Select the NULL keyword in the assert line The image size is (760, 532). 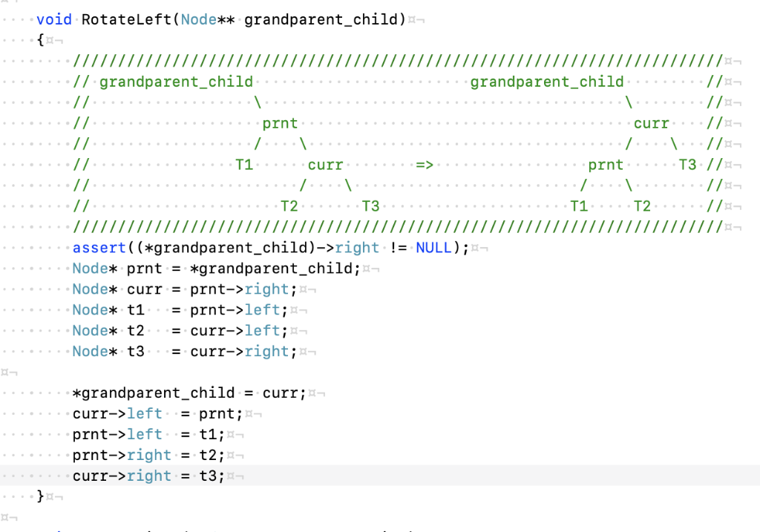(433, 247)
